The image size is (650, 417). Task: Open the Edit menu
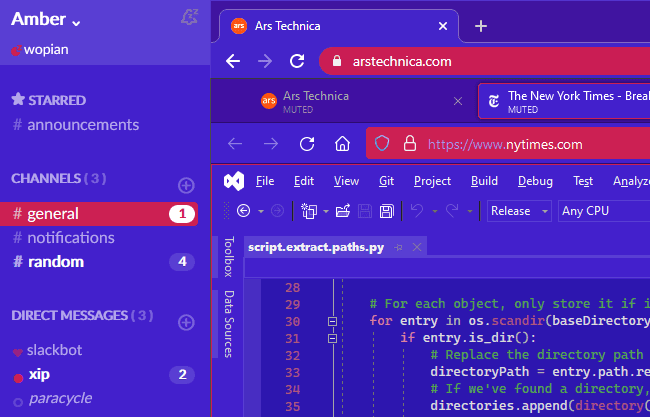(x=304, y=181)
